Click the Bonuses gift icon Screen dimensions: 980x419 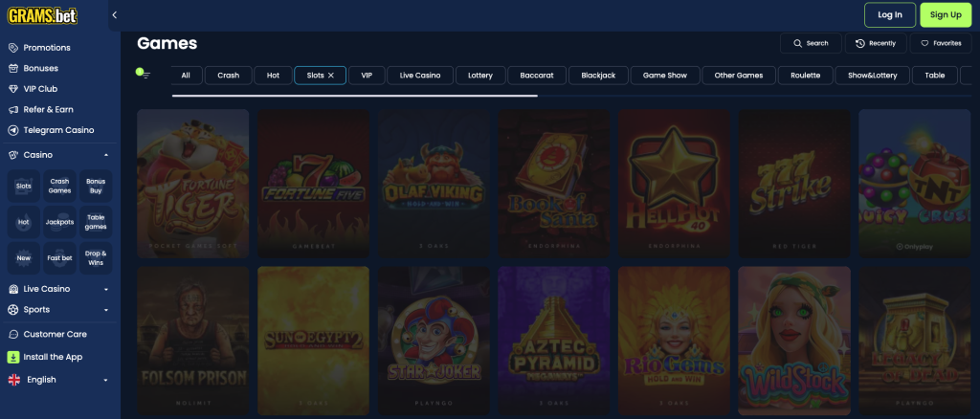(13, 68)
